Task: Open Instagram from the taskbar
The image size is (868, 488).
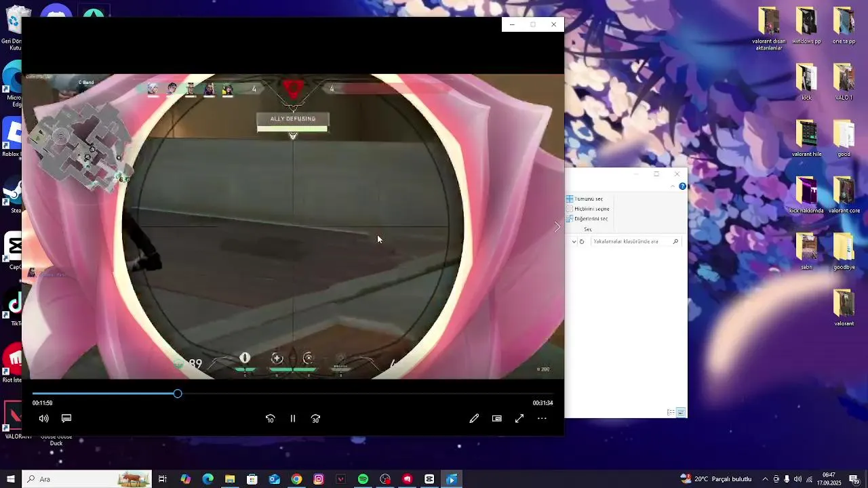Action: point(319,479)
